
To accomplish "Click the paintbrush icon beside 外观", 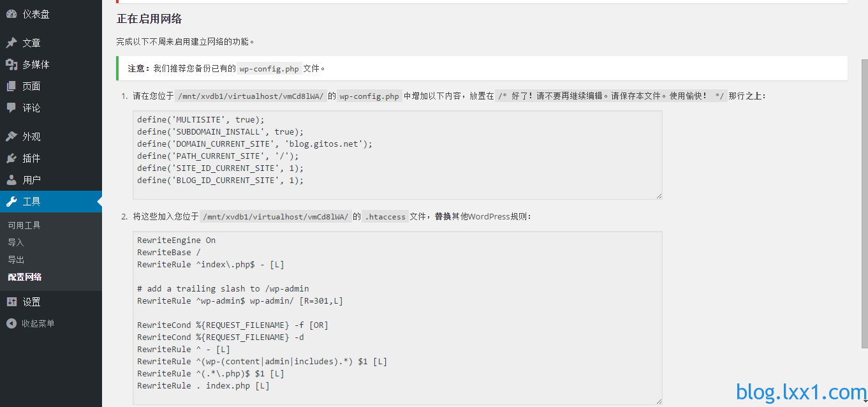I will [11, 137].
